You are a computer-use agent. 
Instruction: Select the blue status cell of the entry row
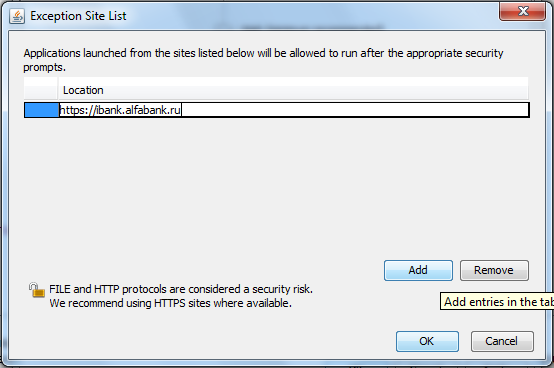[x=42, y=110]
